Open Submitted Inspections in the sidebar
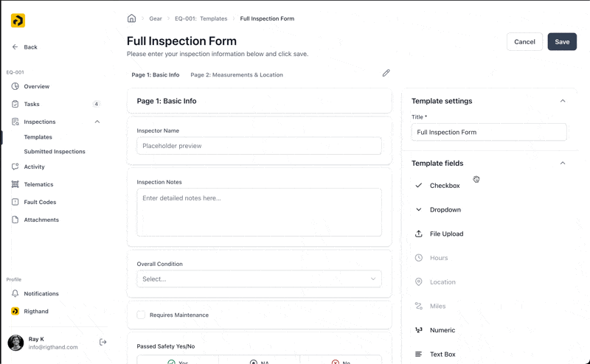This screenshot has width=590, height=364. click(x=55, y=151)
